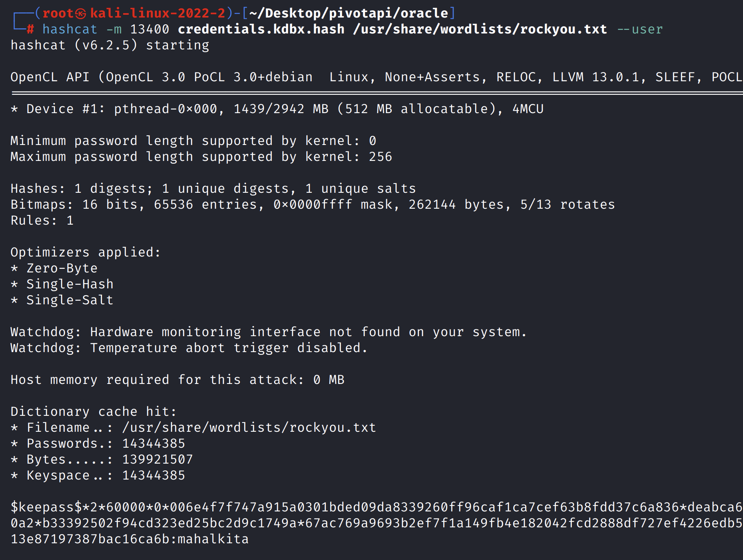
Task: Click the $keepass$ hash start text
Action: click(46, 507)
